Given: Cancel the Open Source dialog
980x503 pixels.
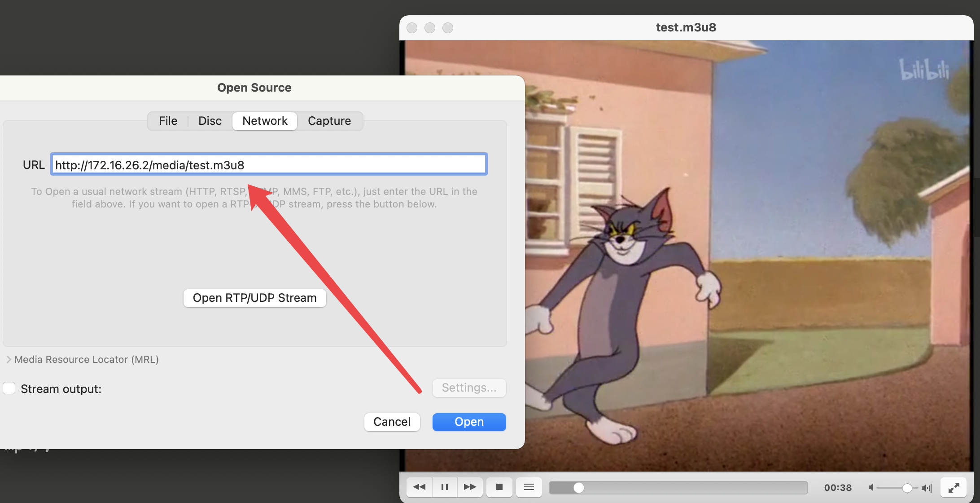Looking at the screenshot, I should (x=392, y=422).
